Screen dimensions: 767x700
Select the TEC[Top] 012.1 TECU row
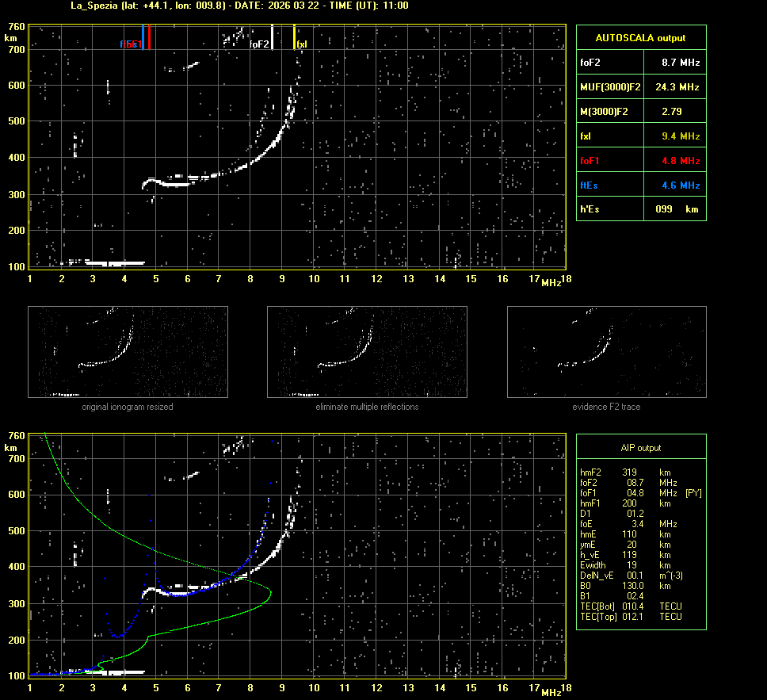tap(631, 617)
